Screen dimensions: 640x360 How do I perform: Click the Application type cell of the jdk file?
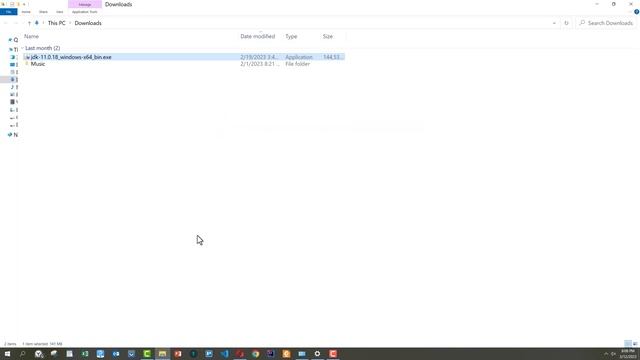299,57
